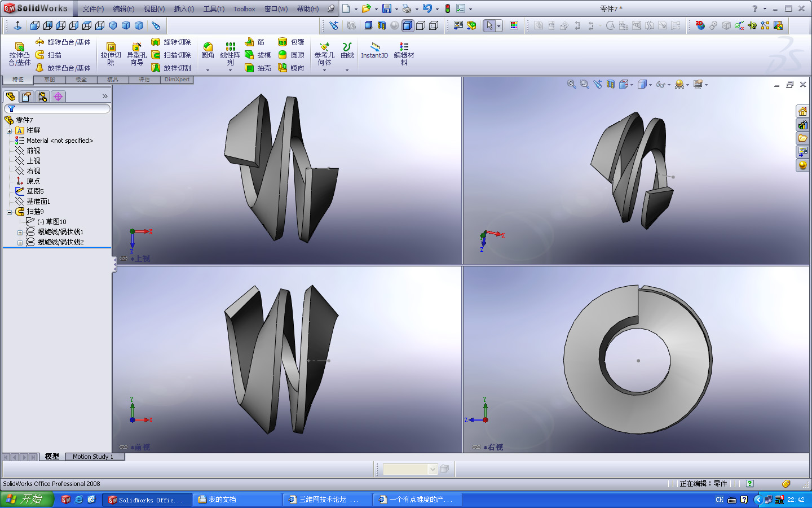Click the Windows 开始 Start button
The height and width of the screenshot is (508, 812).
click(x=27, y=499)
